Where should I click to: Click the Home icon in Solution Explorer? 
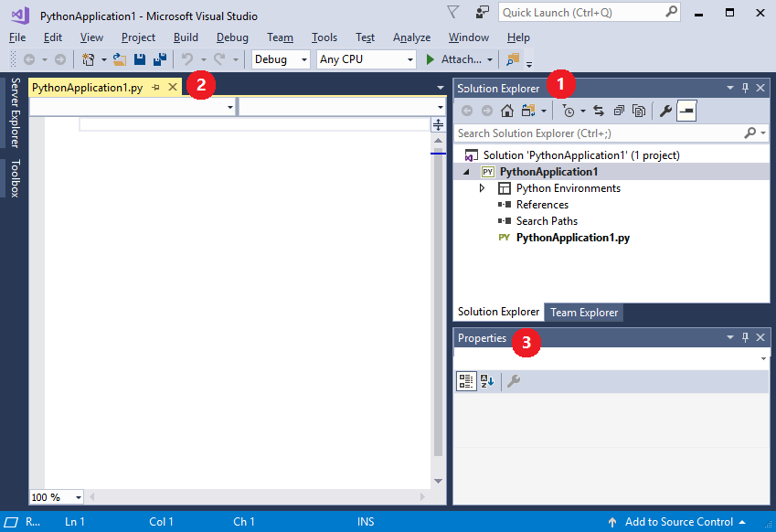pos(507,110)
